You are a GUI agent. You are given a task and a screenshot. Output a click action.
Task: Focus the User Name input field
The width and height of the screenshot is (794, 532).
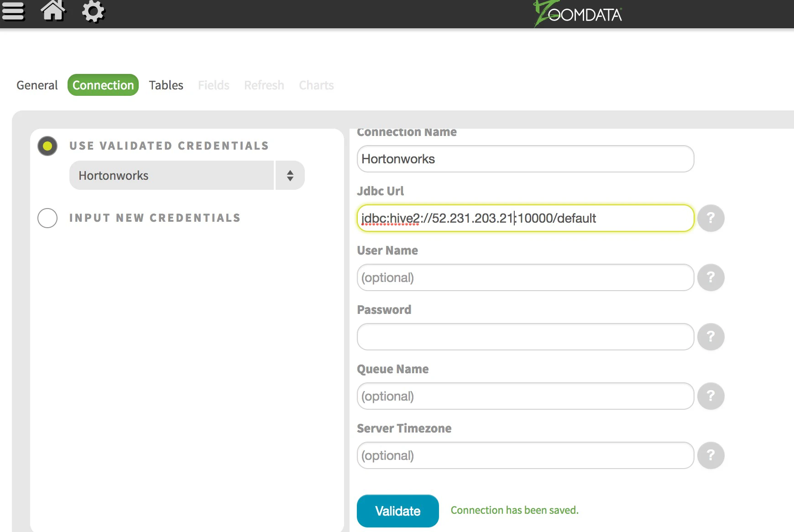coord(526,277)
